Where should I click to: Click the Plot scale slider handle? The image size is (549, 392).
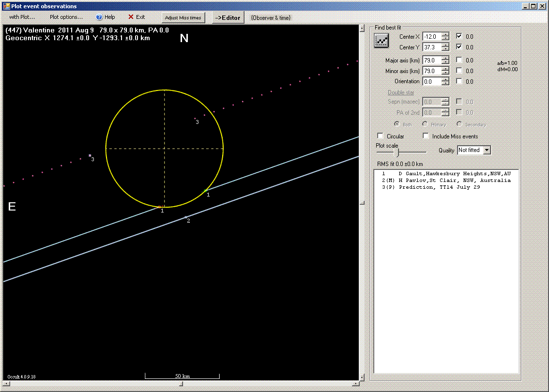coord(396,152)
